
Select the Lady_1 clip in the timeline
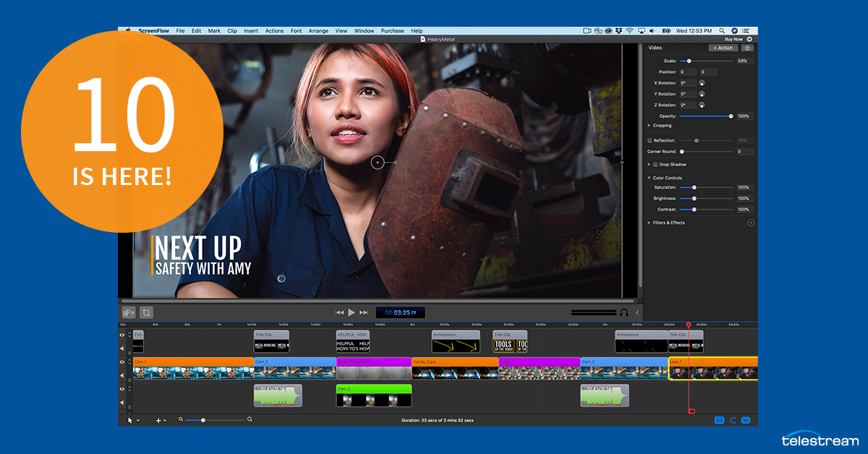click(713, 368)
